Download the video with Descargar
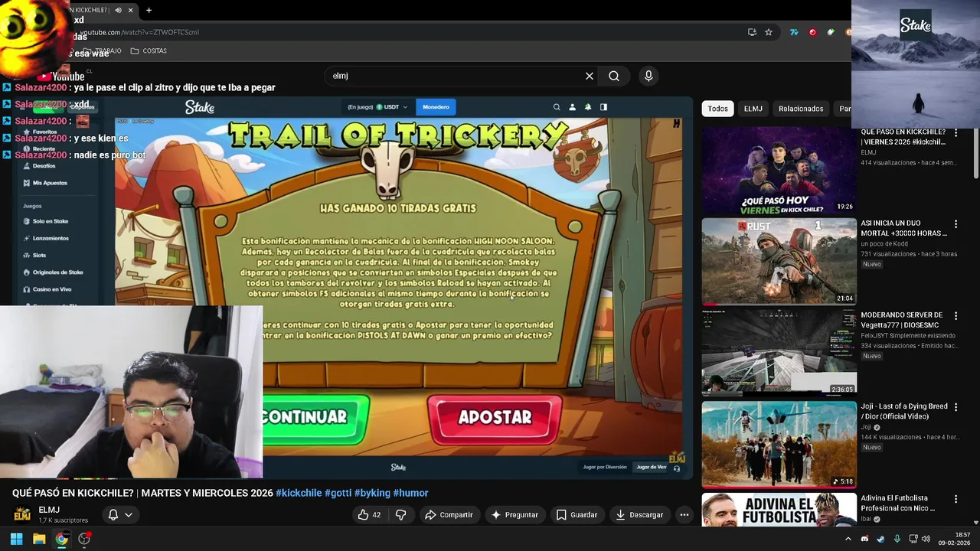Image resolution: width=980 pixels, height=551 pixels. [639, 515]
